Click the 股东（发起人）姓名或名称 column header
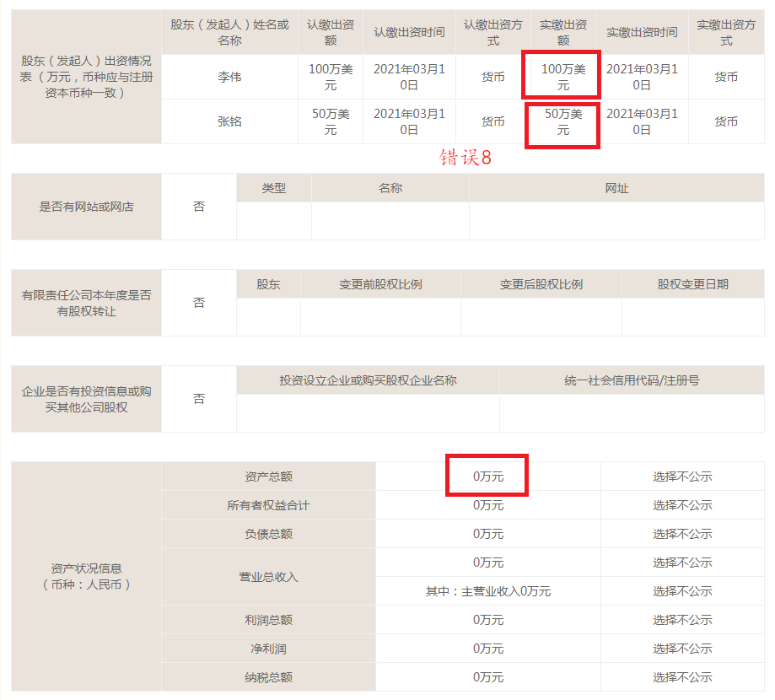The image size is (775, 700). 229,32
